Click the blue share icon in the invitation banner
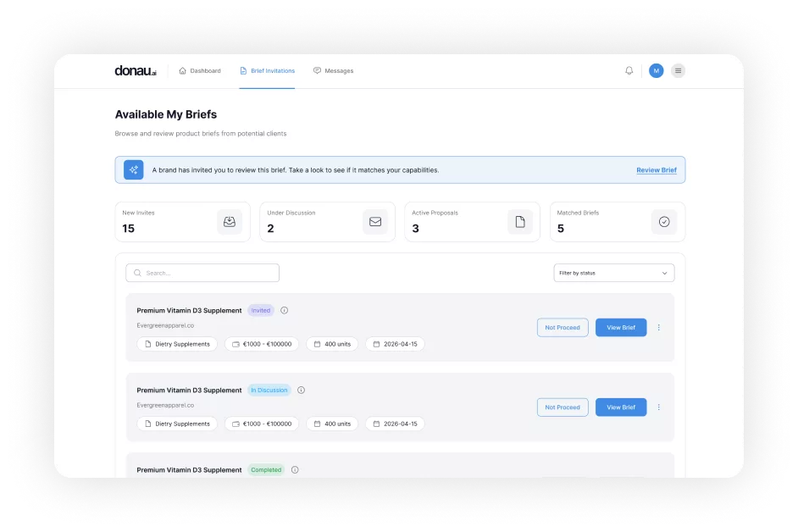Viewport: 798px width, 532px height. click(x=133, y=169)
